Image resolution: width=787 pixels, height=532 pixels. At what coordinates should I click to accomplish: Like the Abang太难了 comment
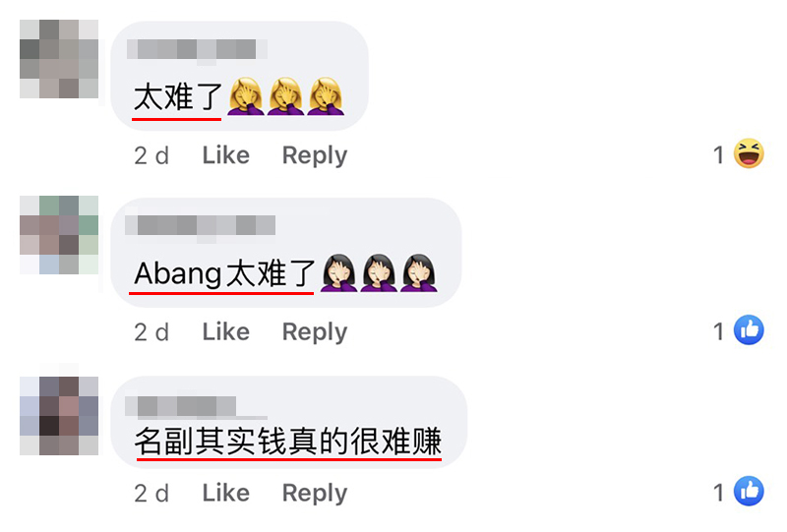coord(226,331)
